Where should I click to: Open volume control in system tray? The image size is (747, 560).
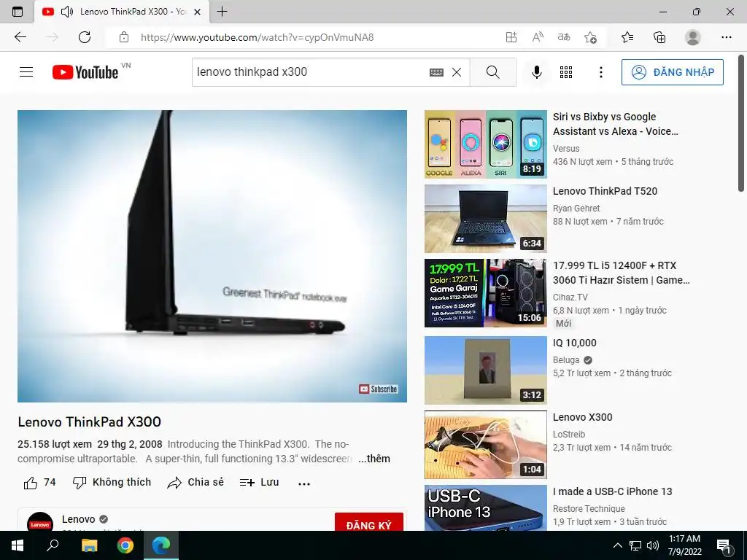point(653,545)
